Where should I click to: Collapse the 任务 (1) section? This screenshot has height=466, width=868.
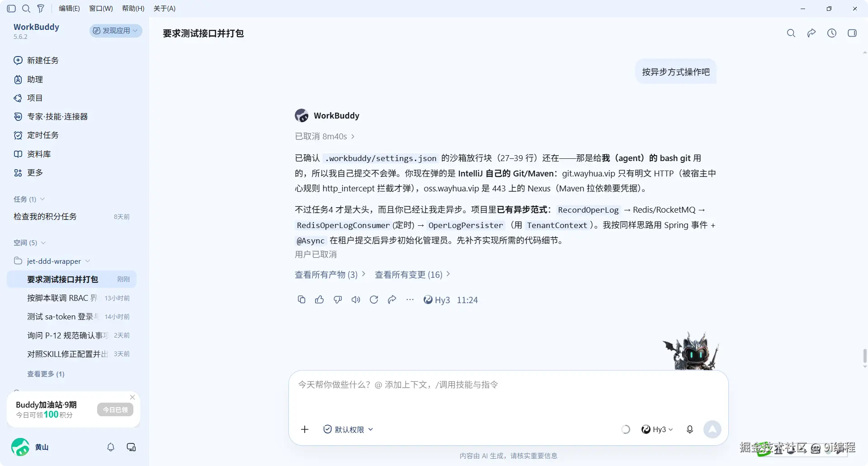pyautogui.click(x=29, y=200)
